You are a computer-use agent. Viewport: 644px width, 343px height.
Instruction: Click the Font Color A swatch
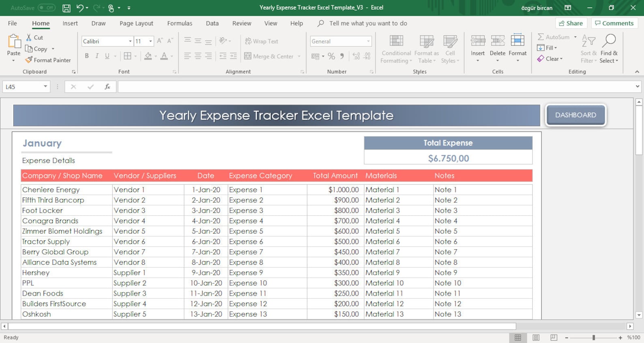(x=164, y=56)
